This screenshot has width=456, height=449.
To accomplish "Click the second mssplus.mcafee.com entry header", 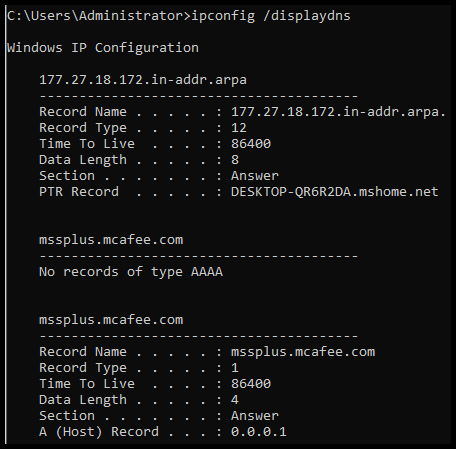I will point(111,320).
